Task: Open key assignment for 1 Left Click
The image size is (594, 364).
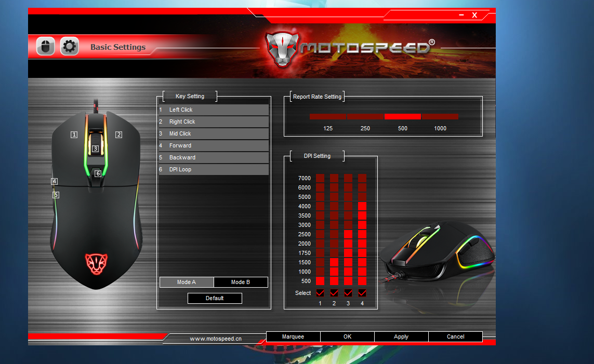Action: click(x=214, y=110)
